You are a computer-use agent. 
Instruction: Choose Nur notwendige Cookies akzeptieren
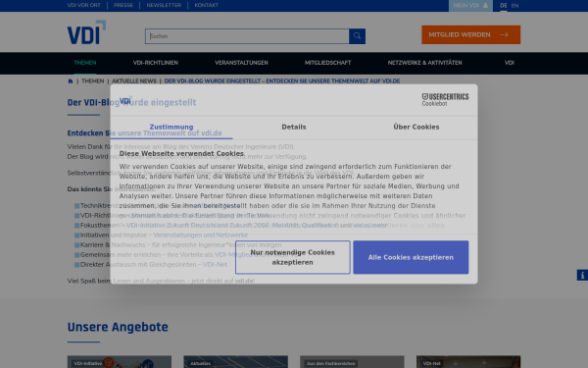[x=292, y=257]
